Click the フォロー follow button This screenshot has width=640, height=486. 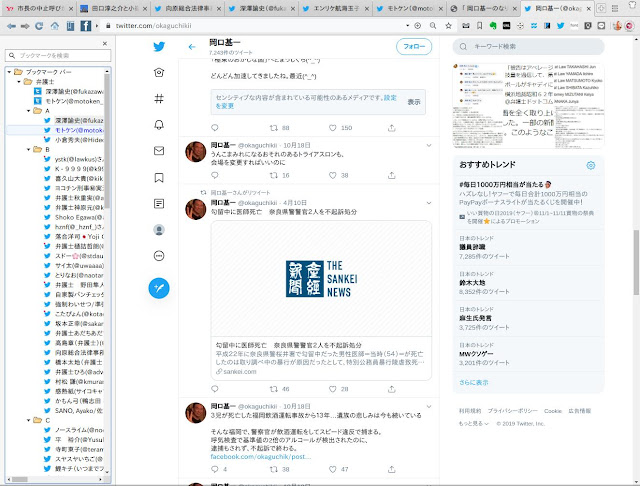[x=414, y=47]
